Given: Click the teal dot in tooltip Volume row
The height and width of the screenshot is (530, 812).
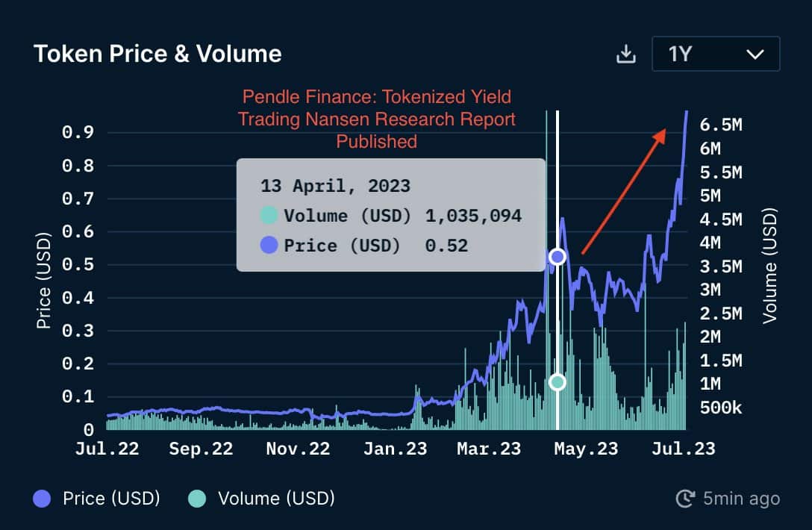Looking at the screenshot, I should (x=269, y=215).
